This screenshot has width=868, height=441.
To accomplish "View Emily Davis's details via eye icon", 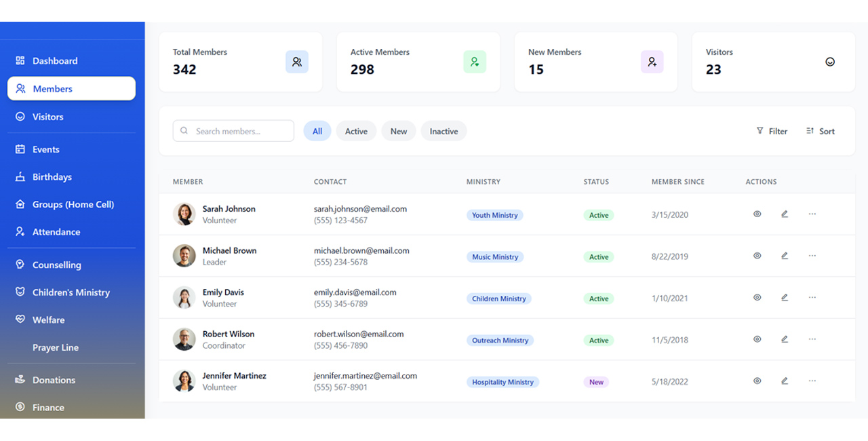I will tap(757, 298).
